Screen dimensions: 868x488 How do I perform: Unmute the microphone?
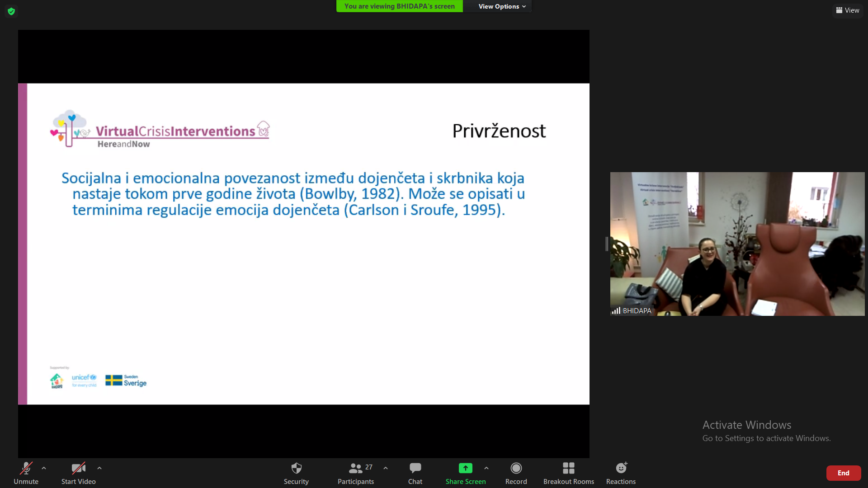point(26,473)
